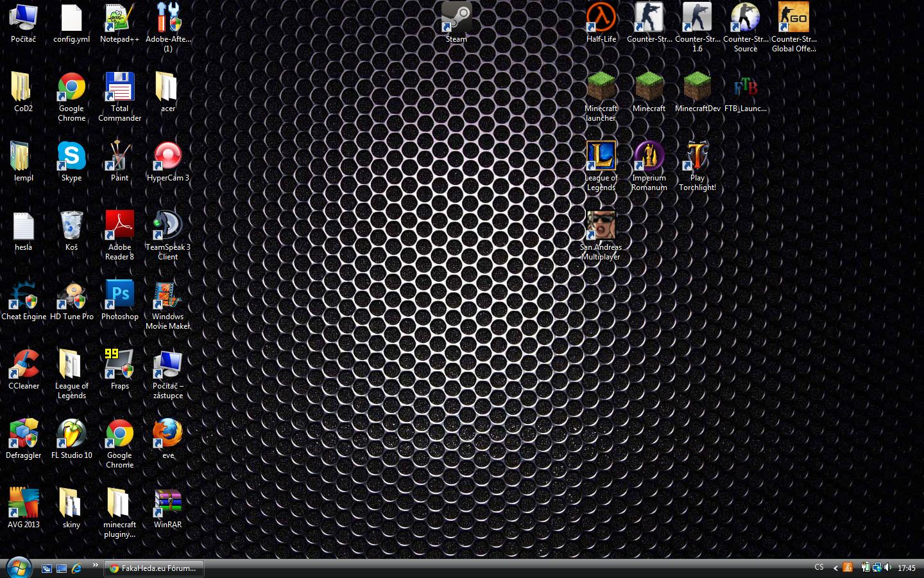Viewport: 924px width, 578px height.
Task: Open the Minecraft launcher shortcut
Action: pos(601,96)
